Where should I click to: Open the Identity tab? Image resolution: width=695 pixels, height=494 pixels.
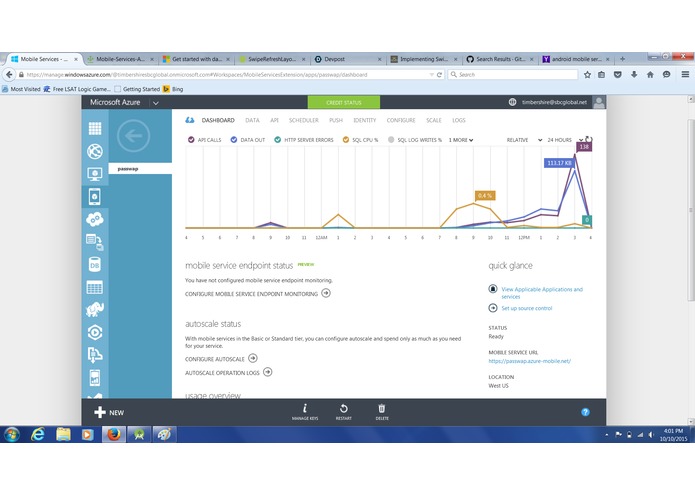click(364, 120)
